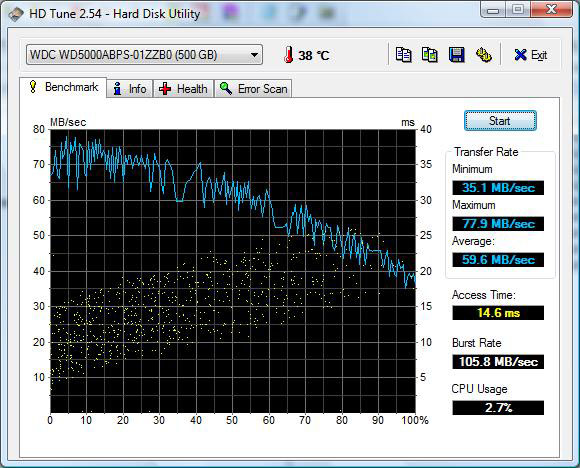Click the floppy disk save icon
580x468 pixels.
pos(456,55)
